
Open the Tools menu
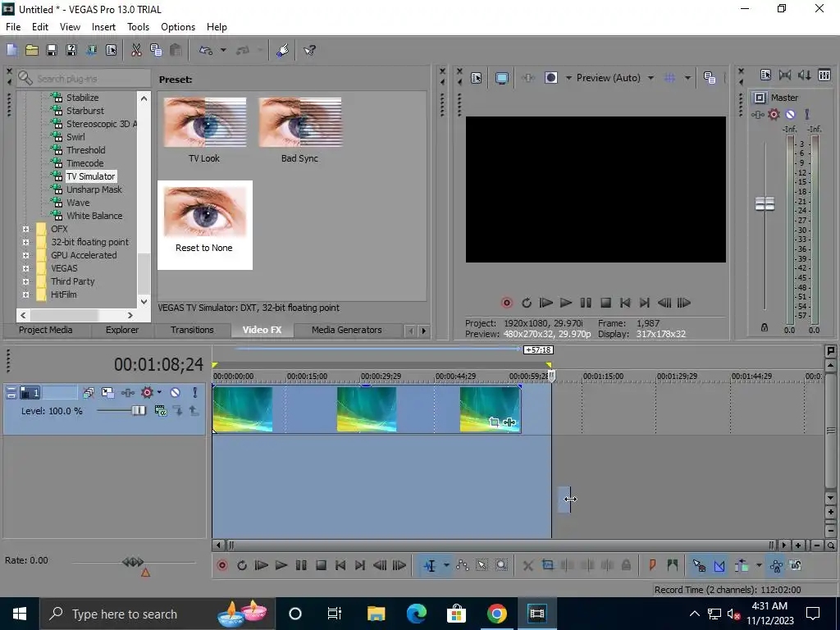[x=138, y=27]
